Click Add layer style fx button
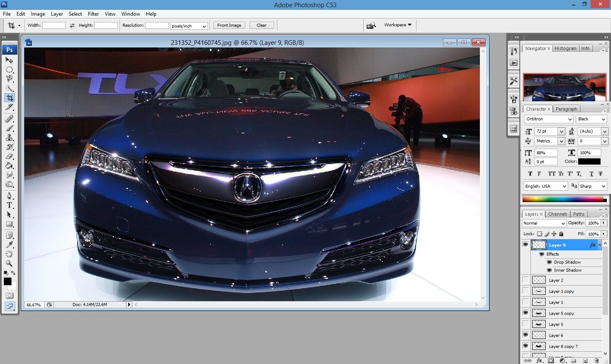Screen dimensions: 611x364 click(x=539, y=361)
